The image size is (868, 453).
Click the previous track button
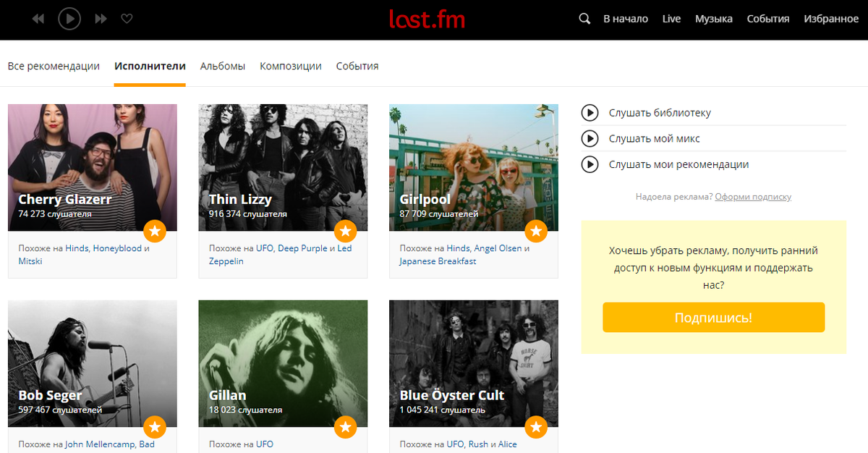[x=38, y=19]
